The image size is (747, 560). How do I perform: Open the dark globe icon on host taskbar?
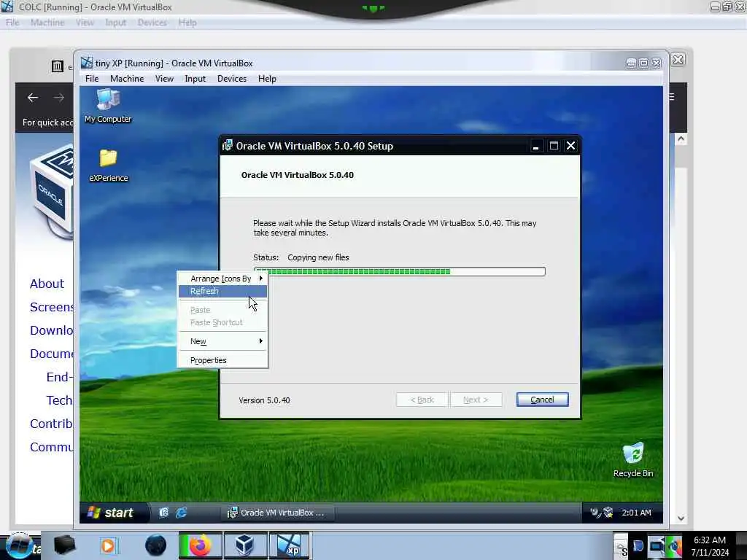(155, 545)
